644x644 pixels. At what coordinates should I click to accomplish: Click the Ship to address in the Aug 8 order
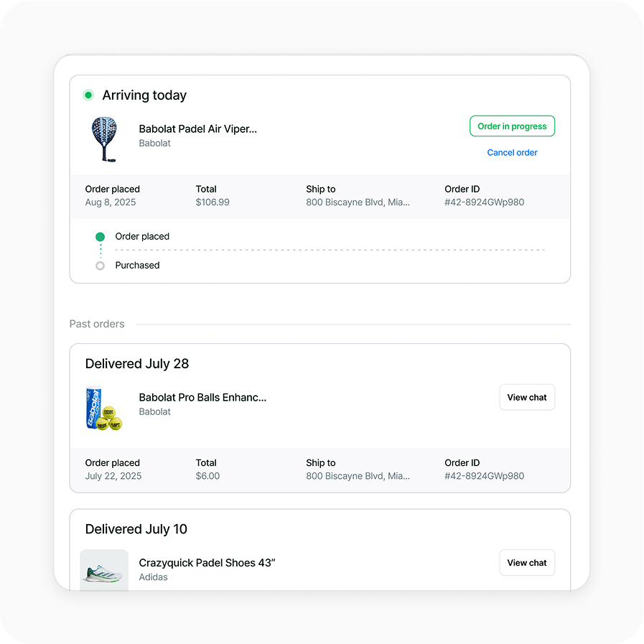coord(358,202)
